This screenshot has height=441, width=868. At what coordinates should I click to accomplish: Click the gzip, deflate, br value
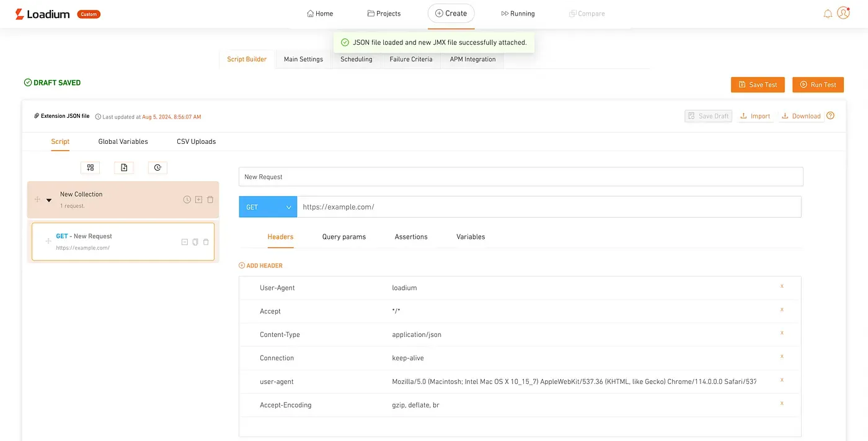click(416, 405)
